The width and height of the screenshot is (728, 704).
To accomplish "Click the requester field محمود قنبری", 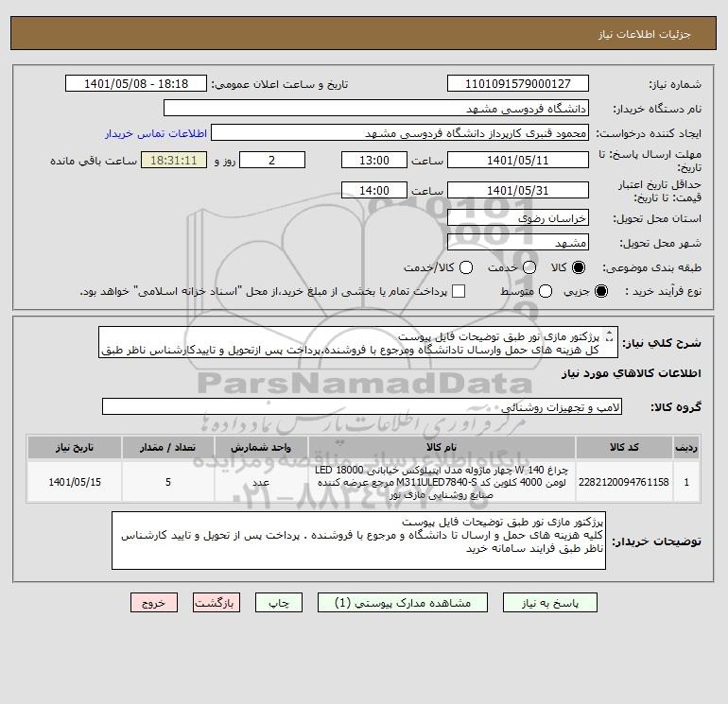I will (400, 133).
